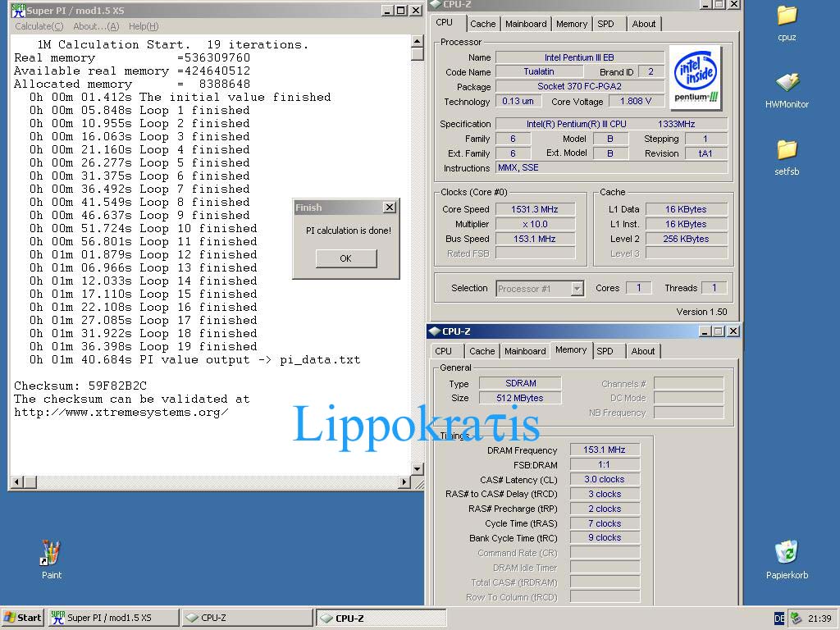Viewport: 840px width, 630px height.
Task: Click Super PI horizontal scrollbar left arrow
Action: [x=16, y=482]
